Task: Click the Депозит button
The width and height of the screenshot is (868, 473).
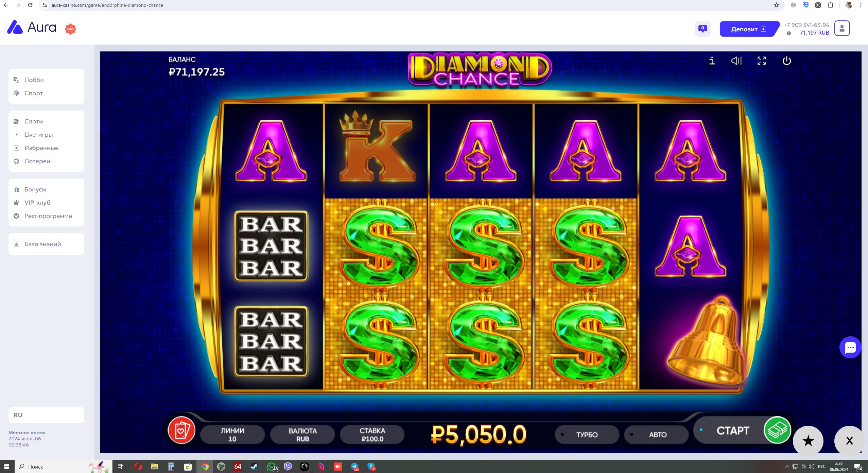Action: (x=749, y=29)
